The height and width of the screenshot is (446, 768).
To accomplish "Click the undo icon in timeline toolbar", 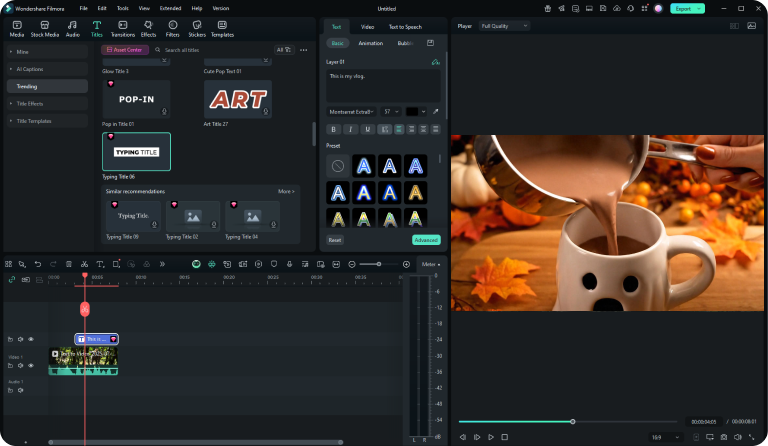I will 38,264.
